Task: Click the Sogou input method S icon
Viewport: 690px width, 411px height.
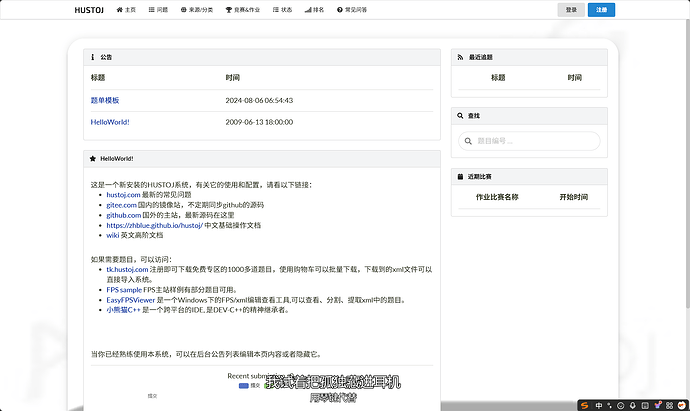Action: point(584,405)
